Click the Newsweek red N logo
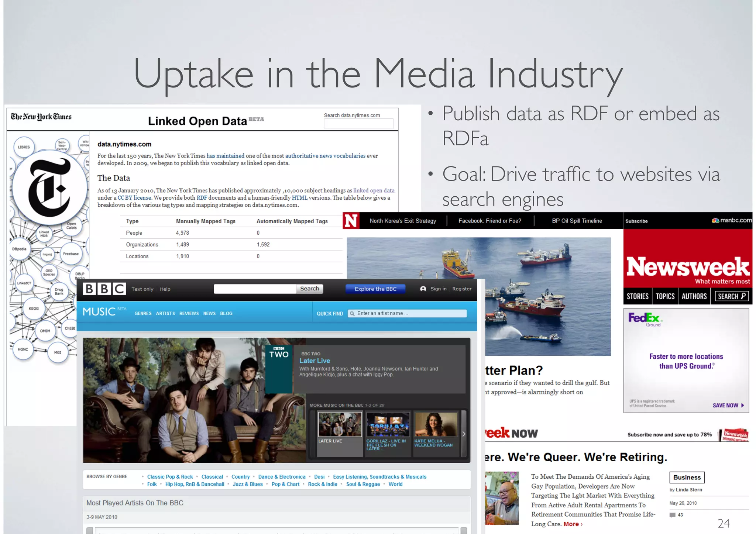 (351, 221)
